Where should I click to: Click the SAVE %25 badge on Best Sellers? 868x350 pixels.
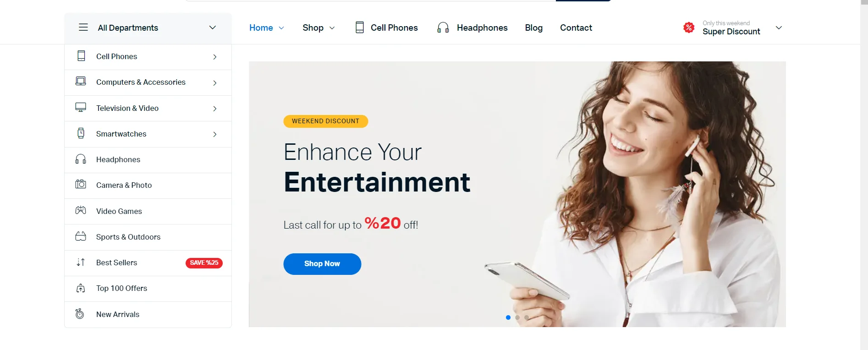pyautogui.click(x=204, y=263)
